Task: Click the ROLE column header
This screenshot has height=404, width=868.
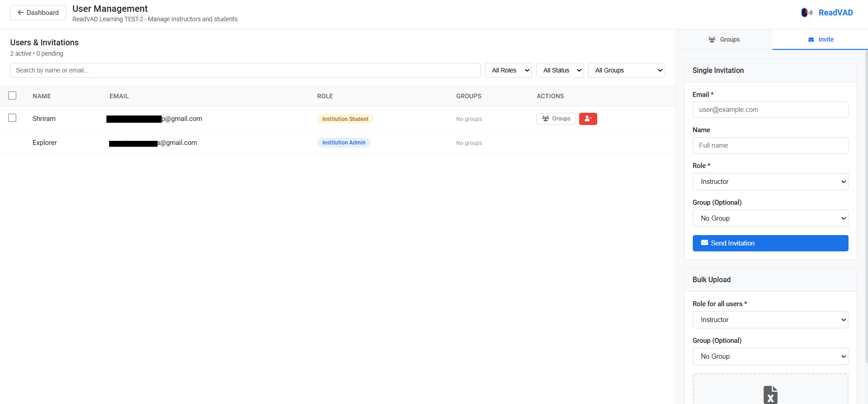Action: [x=325, y=96]
